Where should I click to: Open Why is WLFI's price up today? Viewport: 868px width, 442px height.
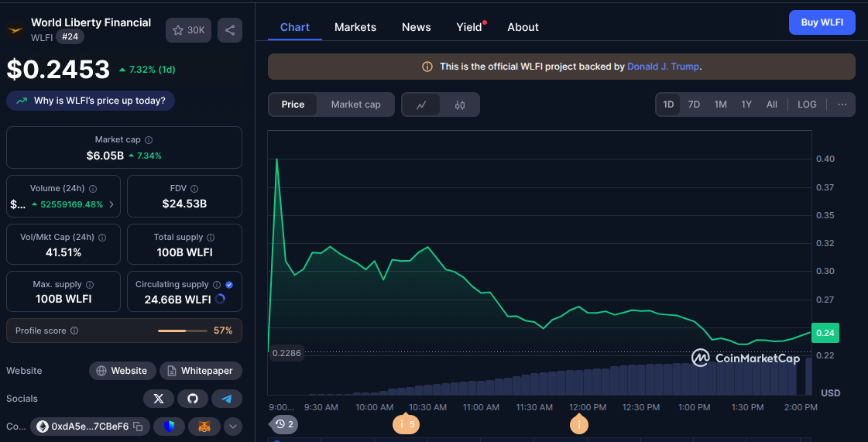tap(91, 101)
